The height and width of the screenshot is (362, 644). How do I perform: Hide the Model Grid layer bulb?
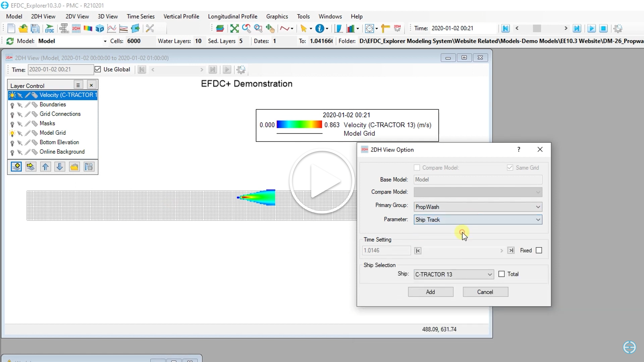(x=12, y=133)
